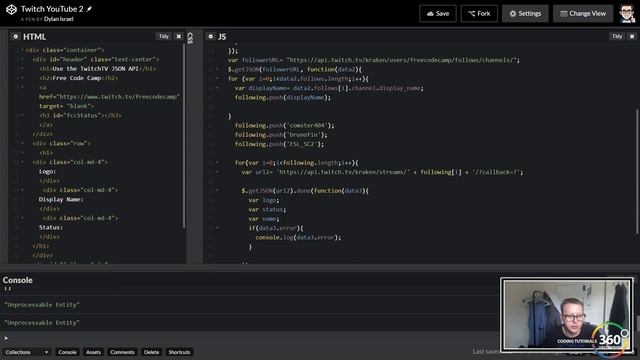Image resolution: width=640 pixels, height=360 pixels.
Task: Edit pen title with pencil icon
Action: coord(89,9)
